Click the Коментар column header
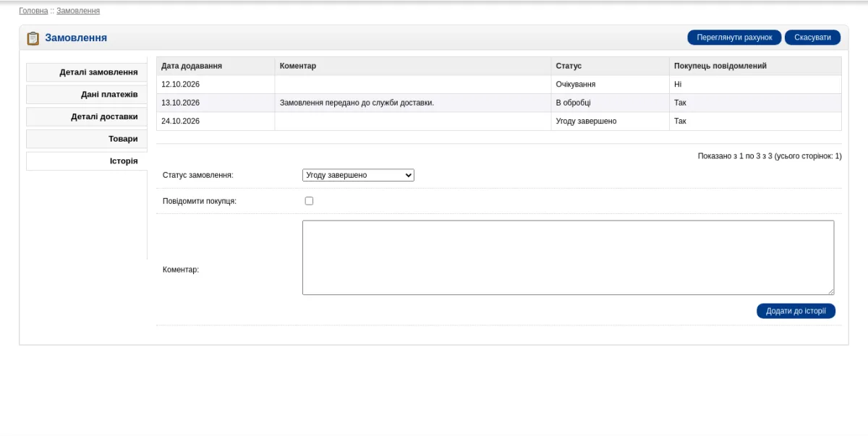868x436 pixels. (413, 66)
